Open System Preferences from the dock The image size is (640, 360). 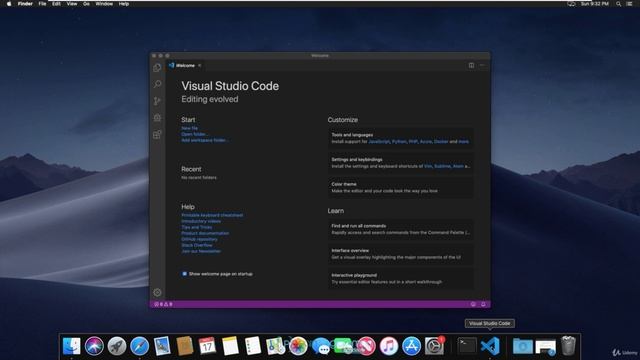point(434,346)
